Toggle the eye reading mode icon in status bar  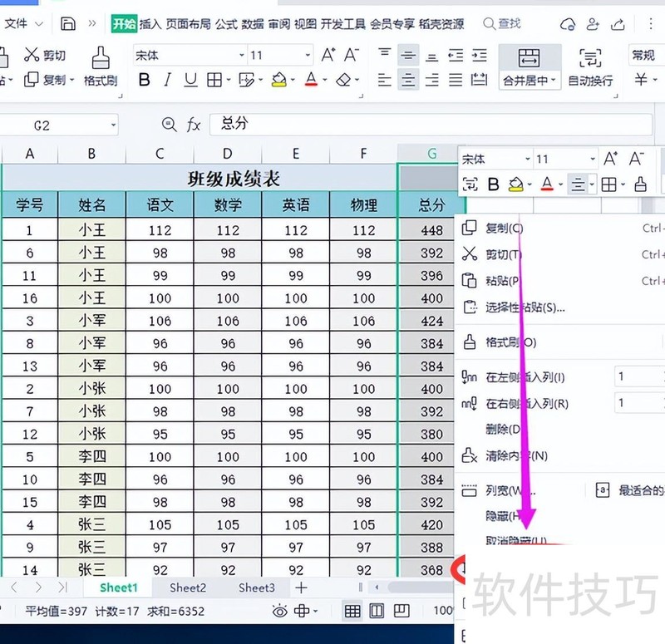(x=280, y=611)
